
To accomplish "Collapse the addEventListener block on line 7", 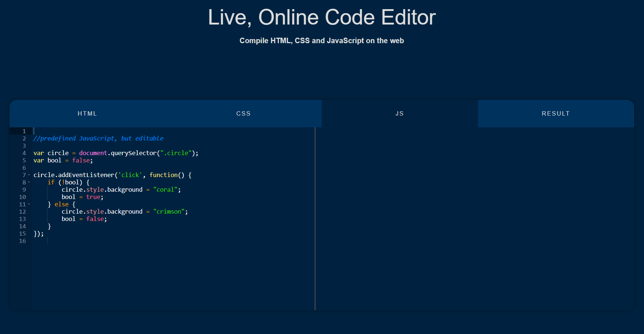I will [x=29, y=175].
